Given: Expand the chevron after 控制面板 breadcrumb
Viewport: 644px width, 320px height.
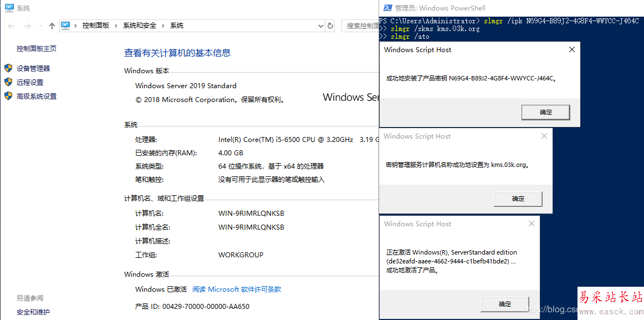Looking at the screenshot, I should pyautogui.click(x=116, y=26).
